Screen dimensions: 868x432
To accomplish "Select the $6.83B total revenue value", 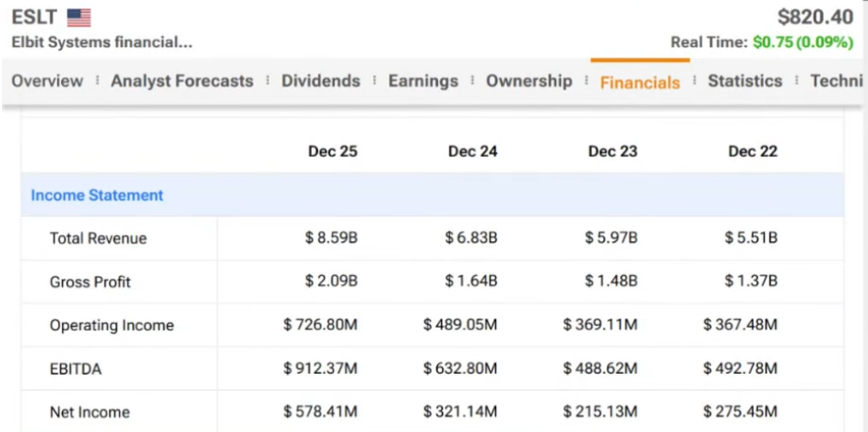I will click(x=471, y=238).
